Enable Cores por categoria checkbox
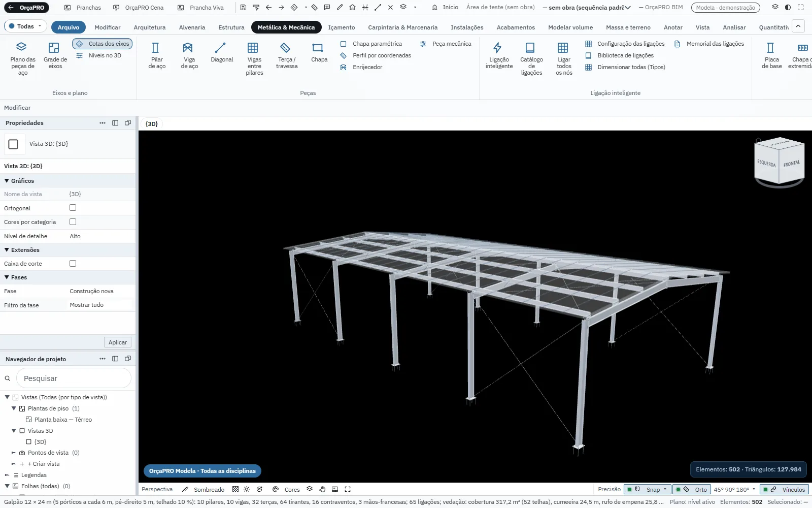Image resolution: width=812 pixels, height=508 pixels. 73,222
